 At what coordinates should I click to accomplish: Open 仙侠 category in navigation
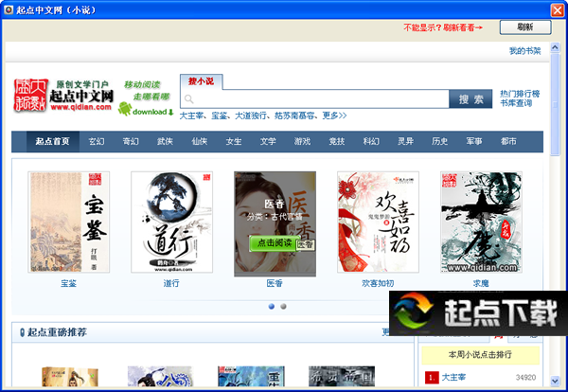tap(199, 141)
